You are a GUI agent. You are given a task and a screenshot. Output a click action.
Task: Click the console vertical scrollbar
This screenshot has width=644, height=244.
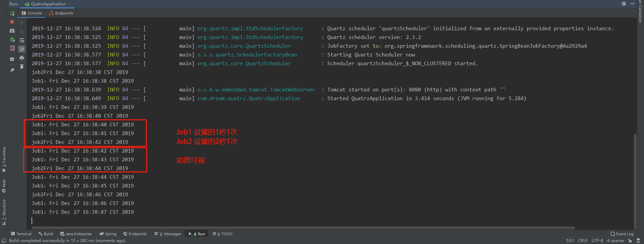pyautogui.click(x=635, y=181)
